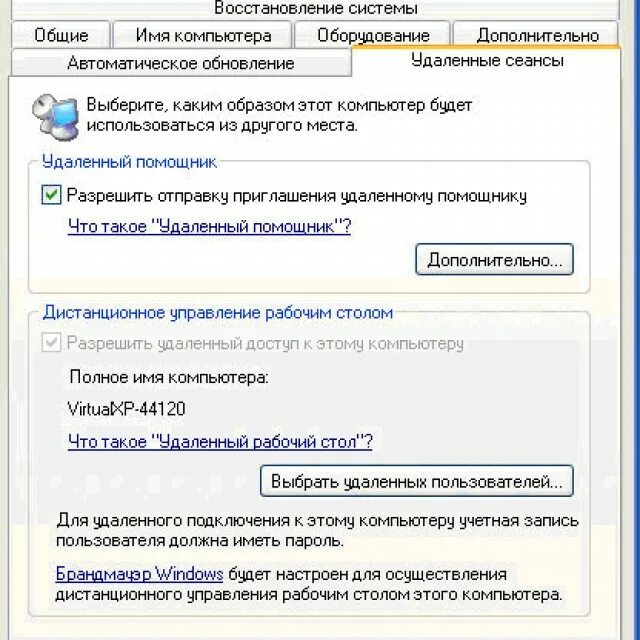Screen dimensions: 640x640
Task: Open the Имя компьютера tab
Action: coord(203,36)
